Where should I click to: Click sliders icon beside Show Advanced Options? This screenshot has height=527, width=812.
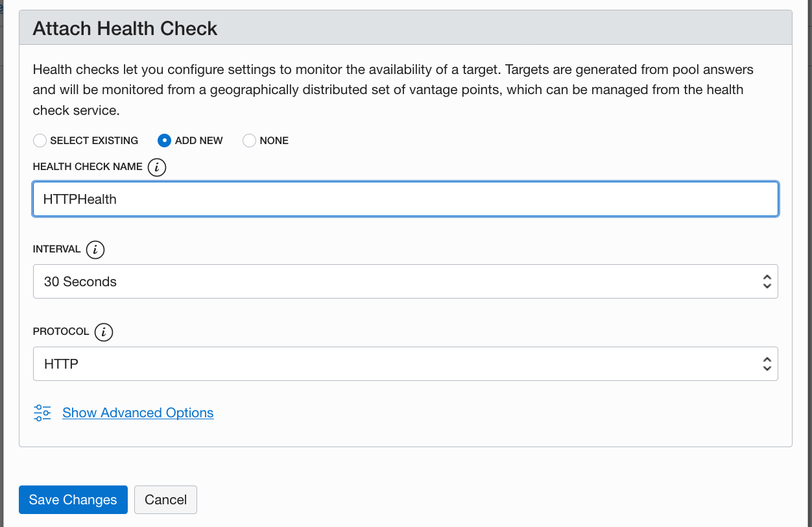42,413
